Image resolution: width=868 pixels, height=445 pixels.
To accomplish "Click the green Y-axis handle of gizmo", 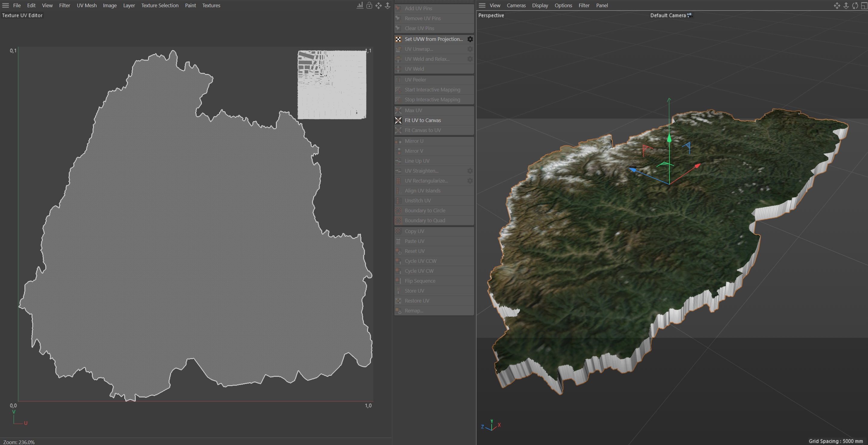I will click(669, 138).
